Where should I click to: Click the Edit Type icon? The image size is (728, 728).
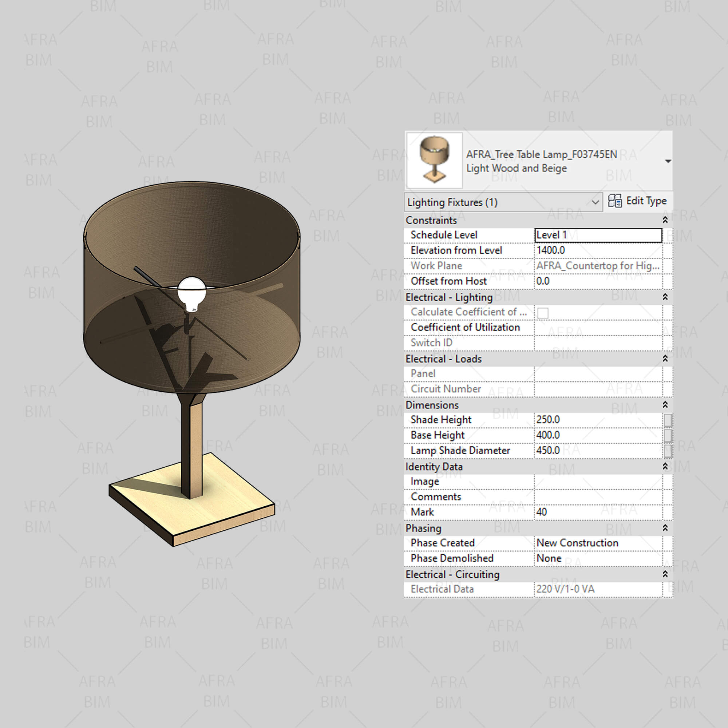click(614, 201)
